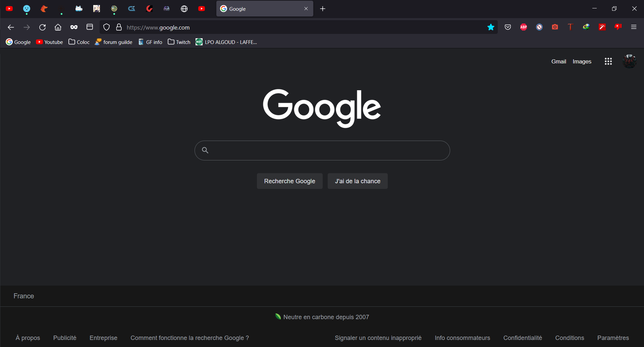Close the Google tab
The width and height of the screenshot is (644, 347).
coord(306,9)
